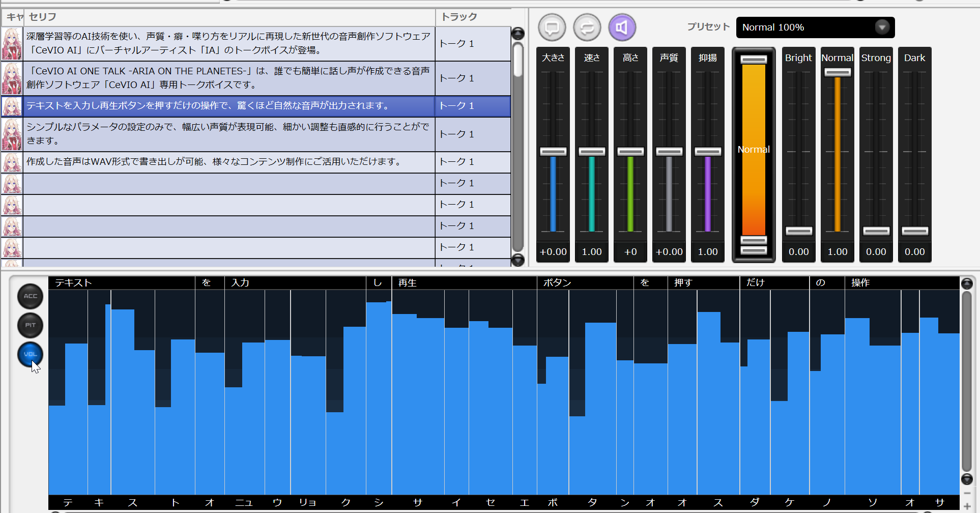Image resolution: width=980 pixels, height=513 pixels.
Task: Click the line list vertical scrollbar thumb
Action: 518,60
